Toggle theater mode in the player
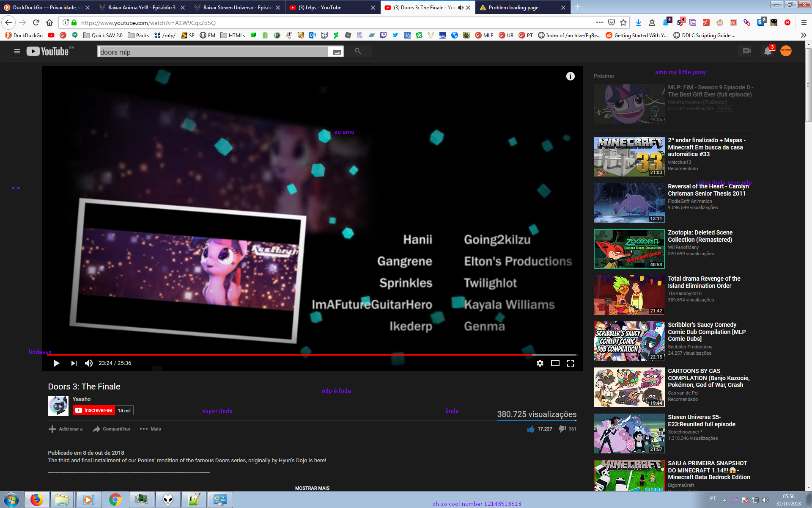 [555, 363]
